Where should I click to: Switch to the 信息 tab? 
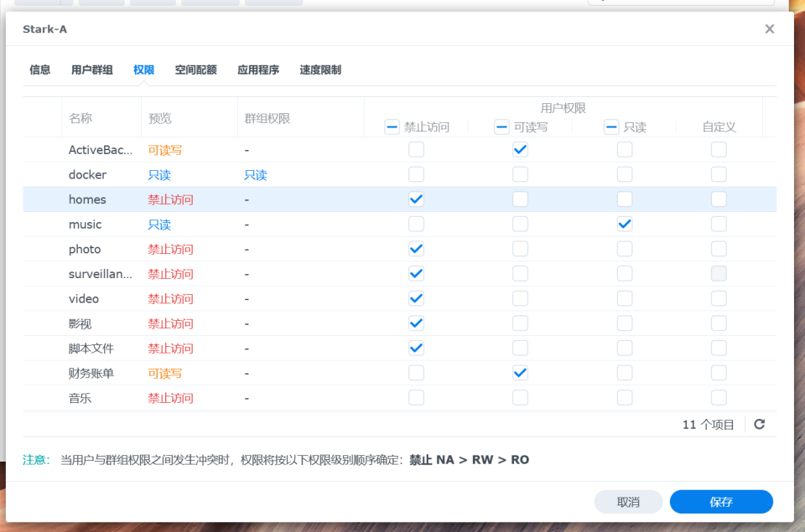[40, 70]
